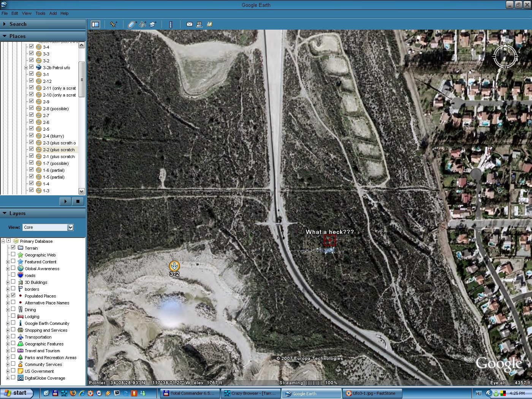
Task: Show the view in Google Maps
Action: tap(209, 24)
